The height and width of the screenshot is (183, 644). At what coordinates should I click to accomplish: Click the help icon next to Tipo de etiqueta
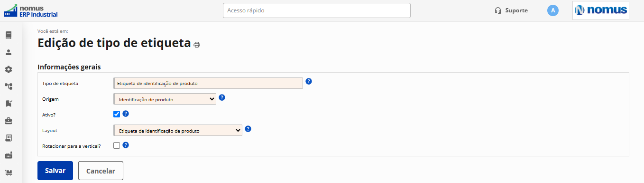309,81
